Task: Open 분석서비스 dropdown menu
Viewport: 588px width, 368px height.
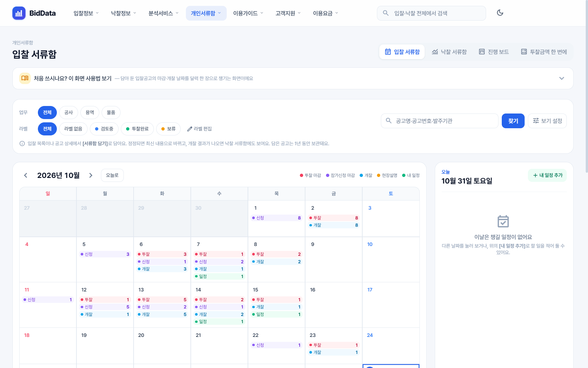Action: pyautogui.click(x=163, y=13)
